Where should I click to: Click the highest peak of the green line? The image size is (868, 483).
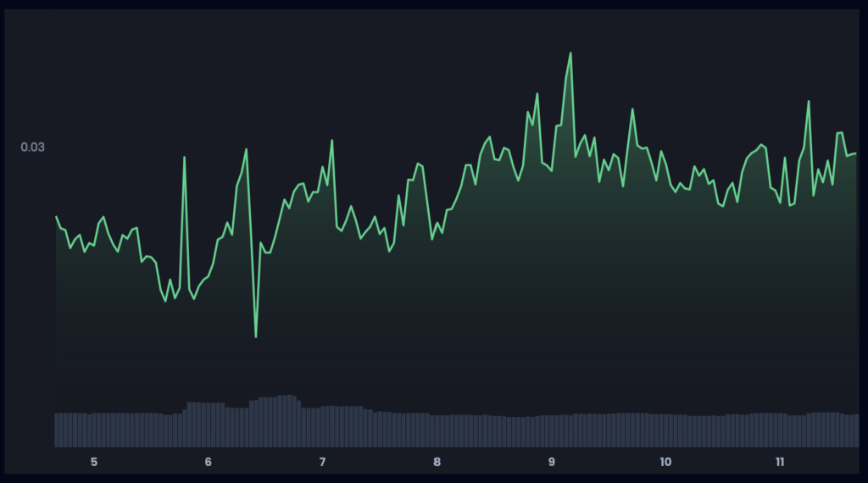[570, 53]
